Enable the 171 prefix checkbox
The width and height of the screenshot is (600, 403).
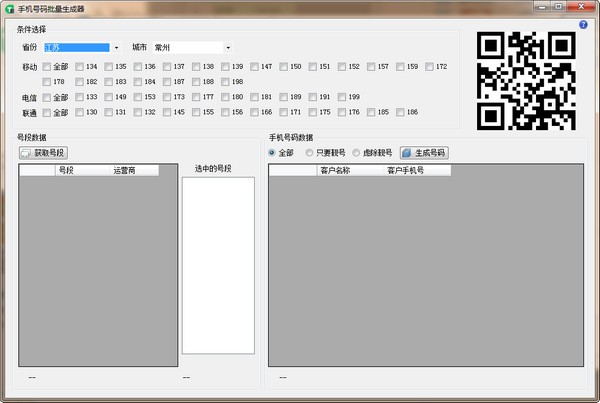coord(283,113)
